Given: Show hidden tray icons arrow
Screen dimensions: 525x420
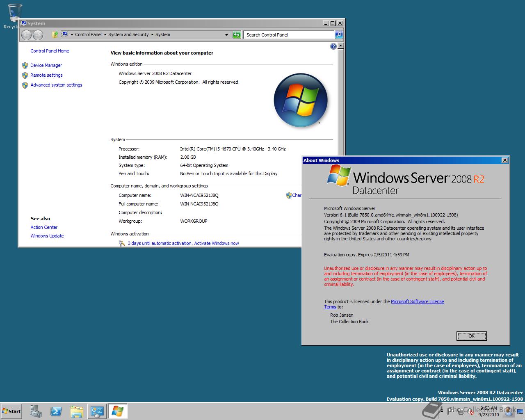Looking at the screenshot, I should click(x=442, y=411).
